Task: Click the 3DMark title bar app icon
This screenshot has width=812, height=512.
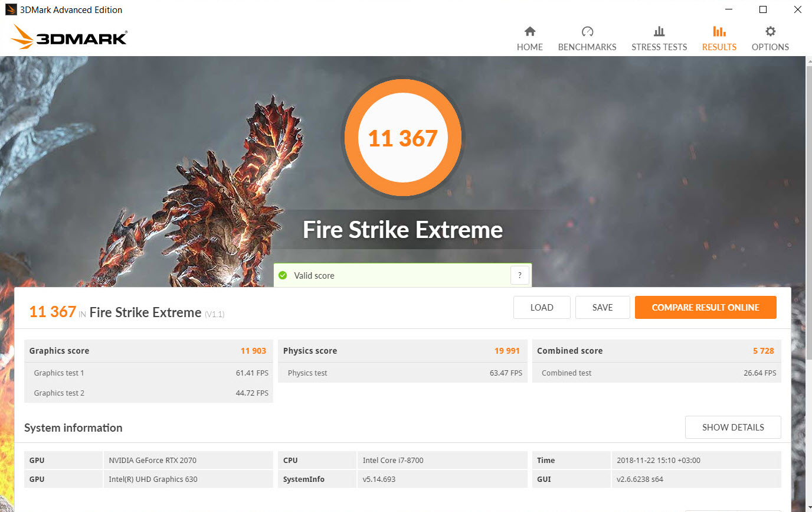Action: [x=10, y=9]
